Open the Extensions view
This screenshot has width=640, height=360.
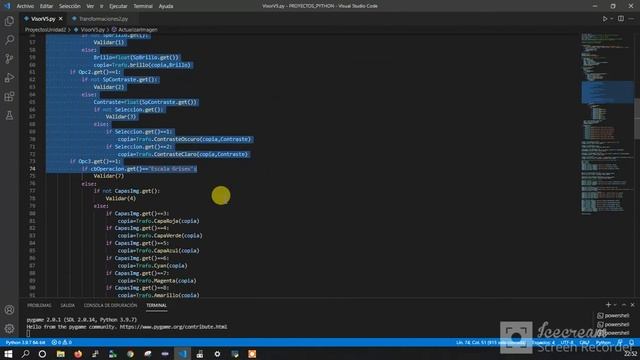[x=9, y=97]
